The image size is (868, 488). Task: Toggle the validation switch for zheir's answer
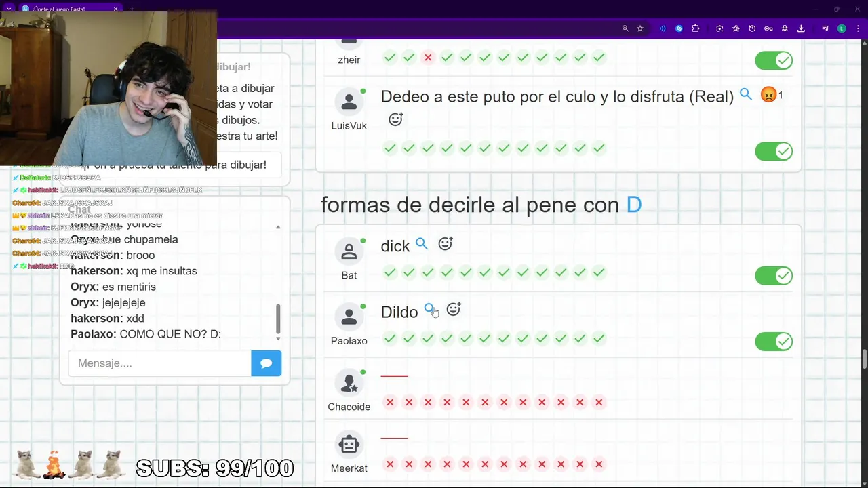pyautogui.click(x=774, y=60)
